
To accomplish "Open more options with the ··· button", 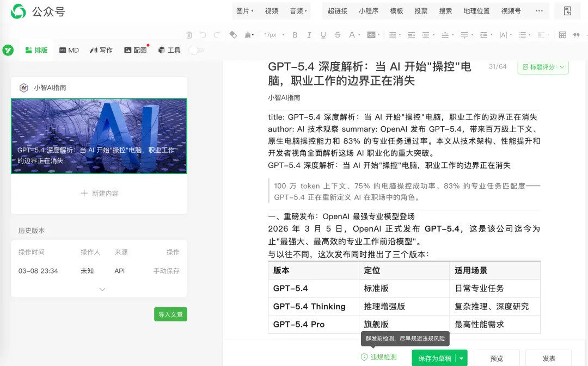I will (x=539, y=11).
